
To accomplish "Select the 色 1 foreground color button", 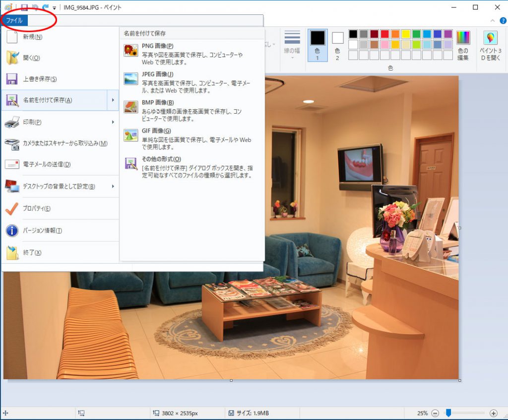I will coord(317,45).
